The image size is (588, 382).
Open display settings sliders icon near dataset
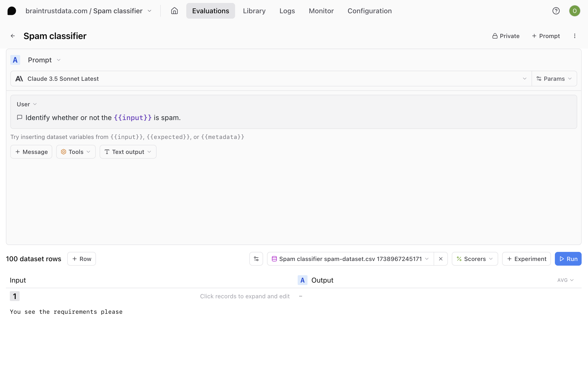256,259
